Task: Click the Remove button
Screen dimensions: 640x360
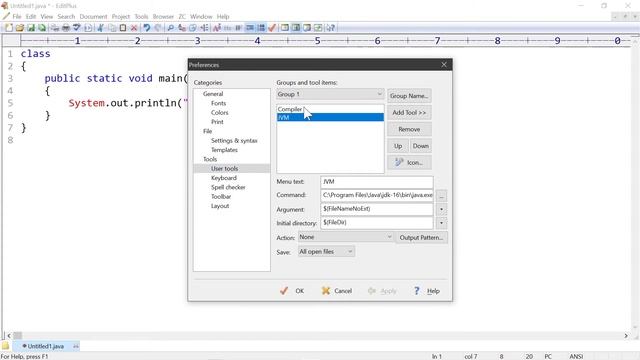Action: pyautogui.click(x=409, y=129)
